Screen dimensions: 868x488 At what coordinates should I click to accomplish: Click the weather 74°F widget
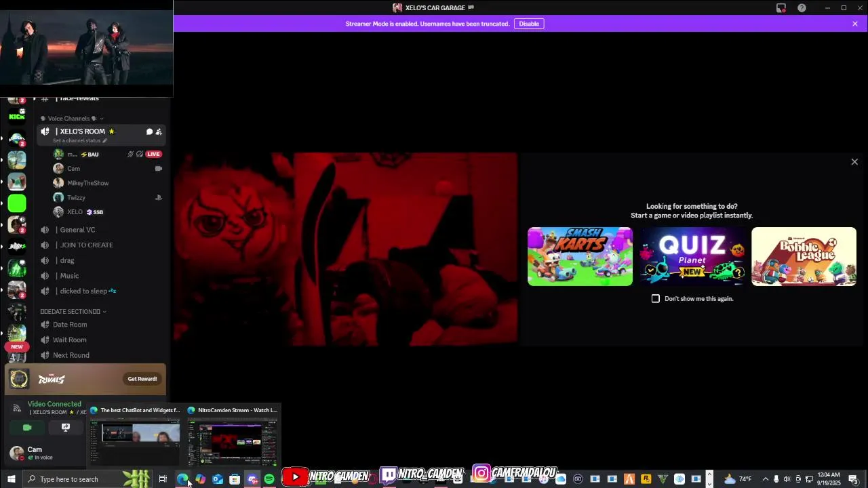tap(738, 479)
